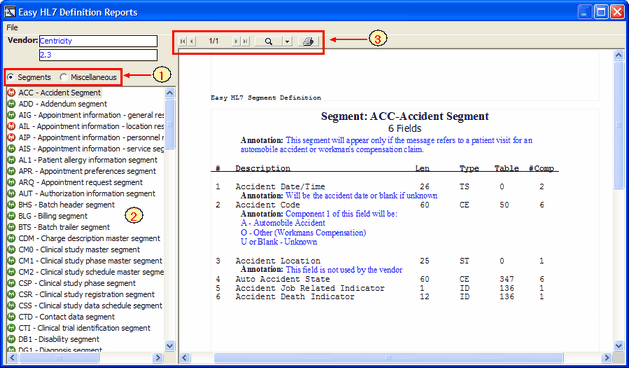Print the report with the printer icon
Image resolution: width=629 pixels, height=368 pixels.
pos(308,41)
